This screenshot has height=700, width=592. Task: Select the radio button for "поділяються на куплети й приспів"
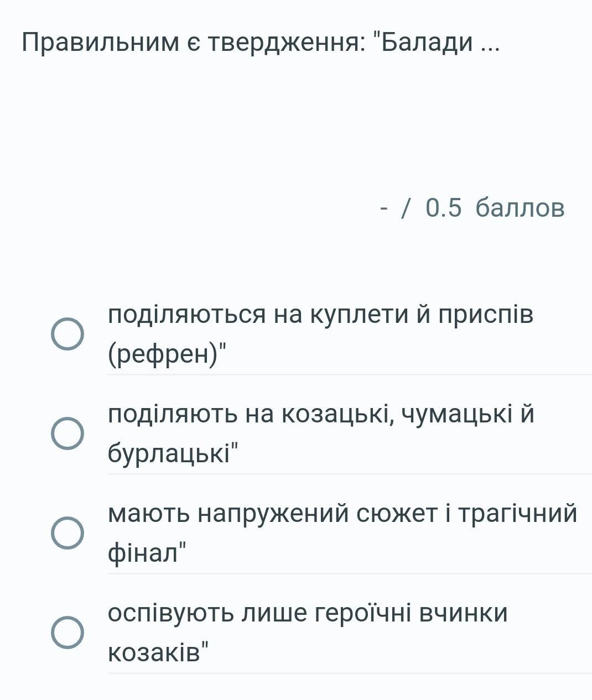67,334
